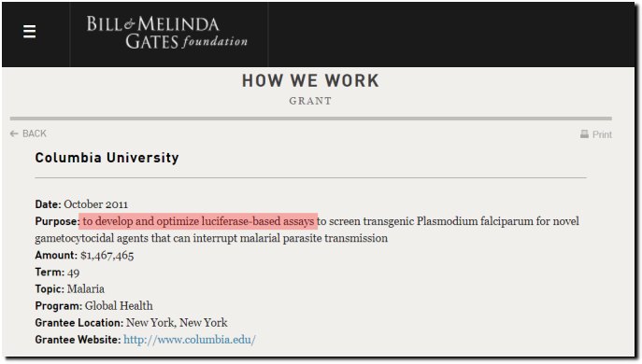The width and height of the screenshot is (642, 364).
Task: Click the Print link text
Action: (602, 134)
